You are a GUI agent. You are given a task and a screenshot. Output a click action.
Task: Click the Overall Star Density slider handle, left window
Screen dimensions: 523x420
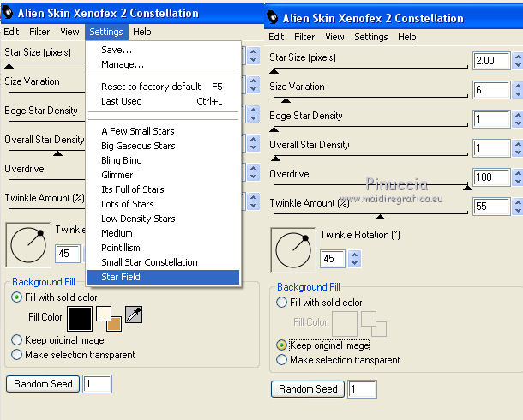click(x=58, y=153)
